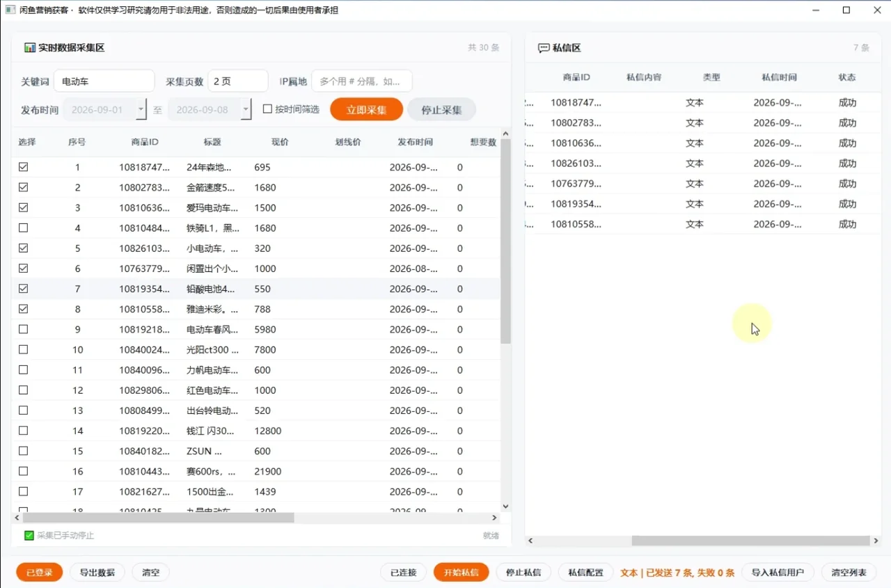Click the data table vertical scrollbar thumb
Viewport: 891px width, 588px height.
coord(505,241)
